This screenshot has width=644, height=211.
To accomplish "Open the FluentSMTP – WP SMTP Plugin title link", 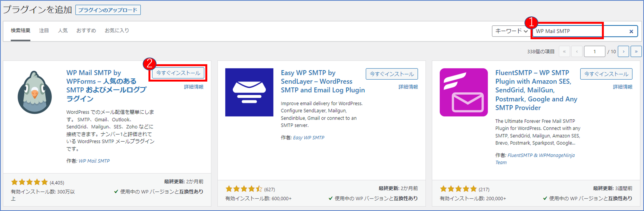I will (x=536, y=90).
